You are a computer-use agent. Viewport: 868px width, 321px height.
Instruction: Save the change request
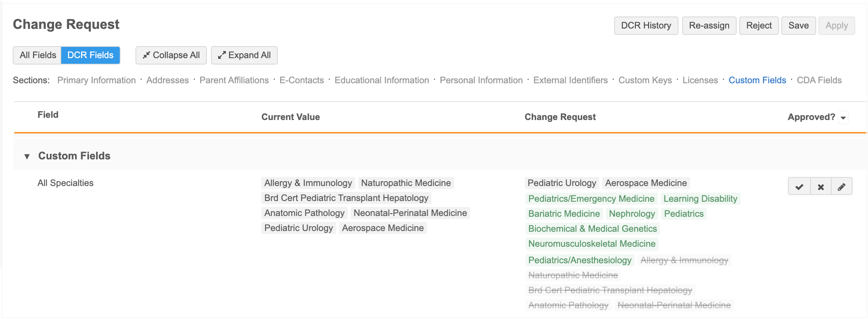(x=798, y=25)
